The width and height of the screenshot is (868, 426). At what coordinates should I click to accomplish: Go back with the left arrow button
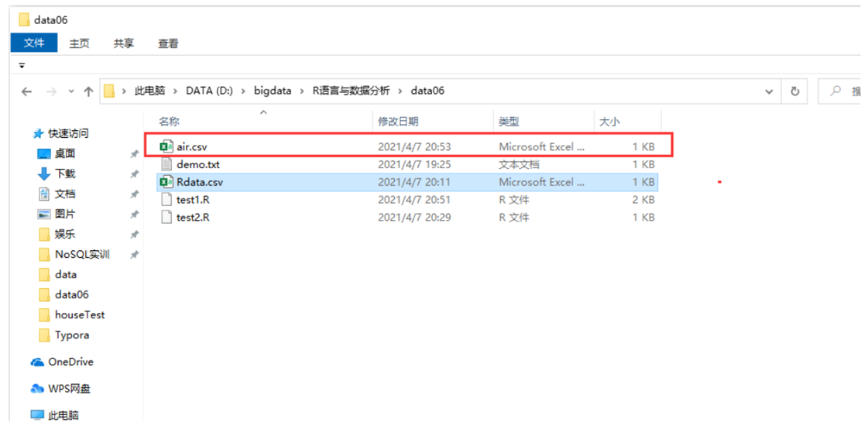[26, 92]
